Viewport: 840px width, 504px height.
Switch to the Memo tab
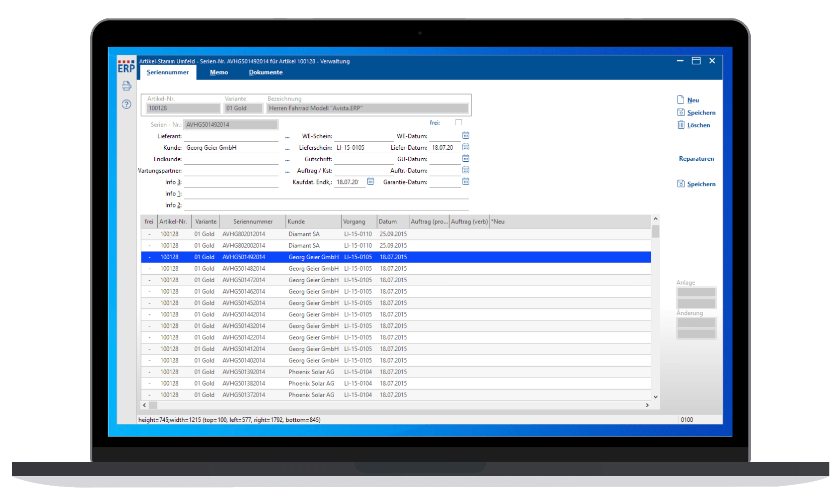point(219,72)
